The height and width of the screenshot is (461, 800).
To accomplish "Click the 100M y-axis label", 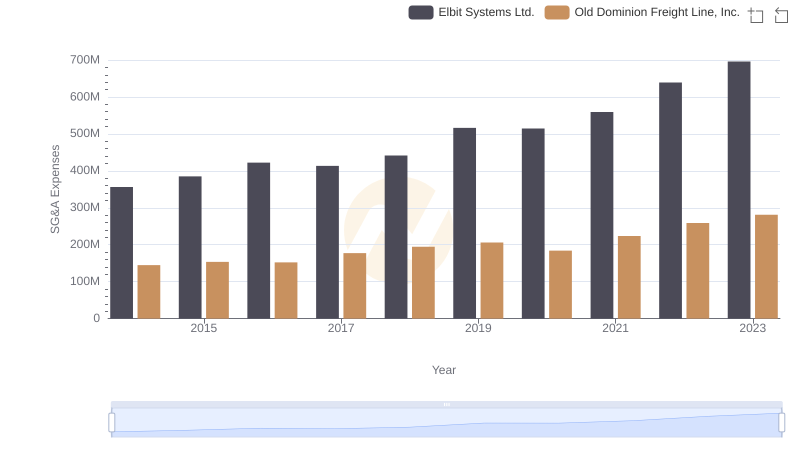I will pyautogui.click(x=85, y=281).
